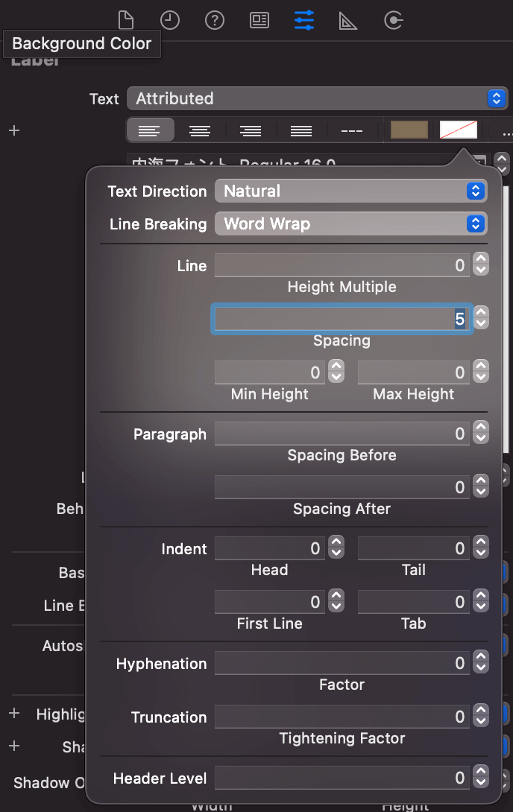Open the History inspector

pos(170,20)
